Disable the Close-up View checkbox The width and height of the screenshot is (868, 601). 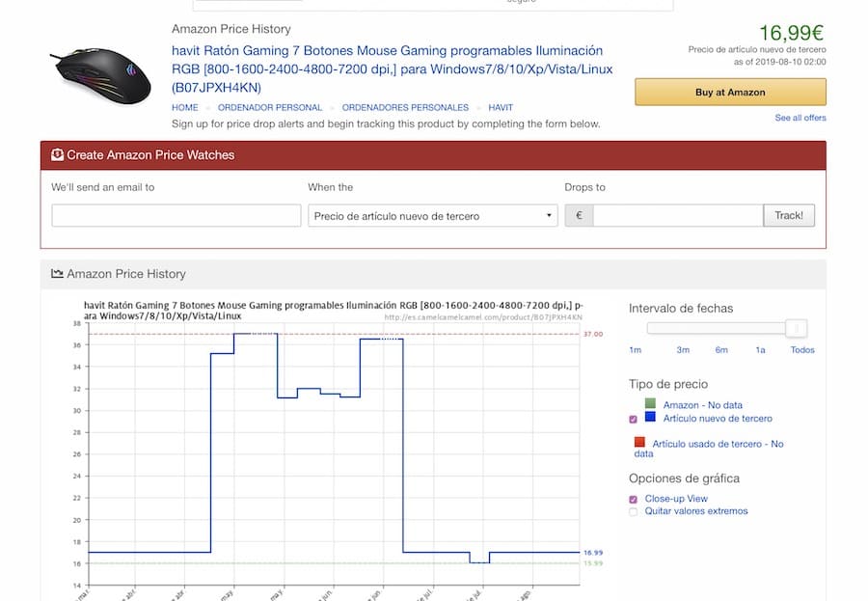point(634,499)
